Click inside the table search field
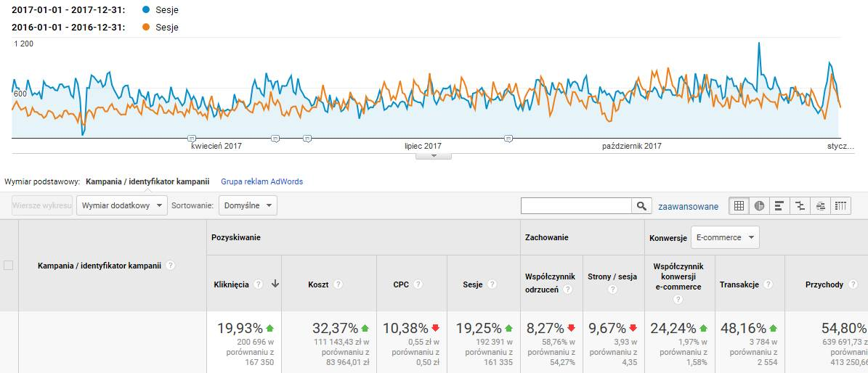 pos(576,206)
